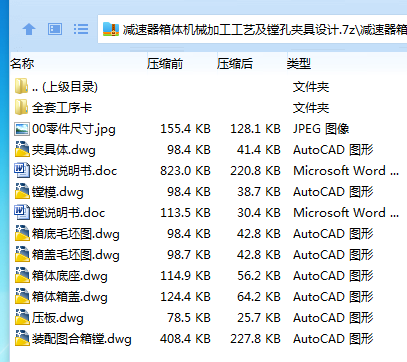Click the 227.8 KB compressed size value
Screen dimensions: 407x362
tap(255, 339)
